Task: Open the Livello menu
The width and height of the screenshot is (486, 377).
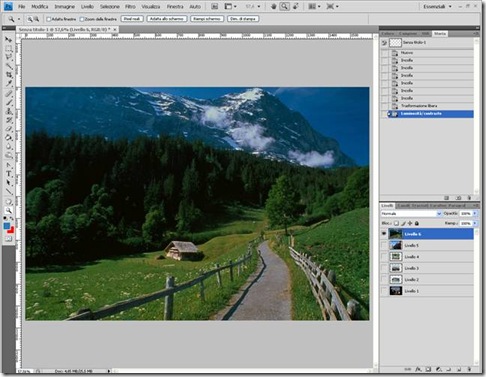Action: tap(87, 6)
